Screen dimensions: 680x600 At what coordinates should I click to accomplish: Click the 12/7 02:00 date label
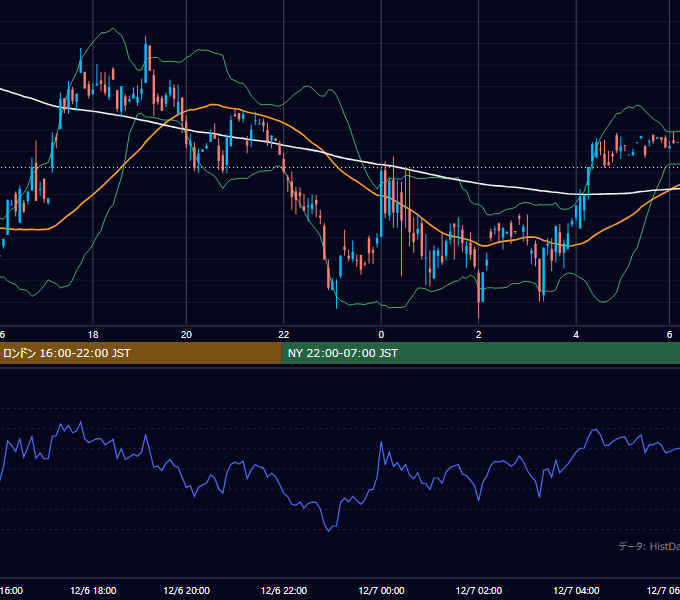point(479,591)
